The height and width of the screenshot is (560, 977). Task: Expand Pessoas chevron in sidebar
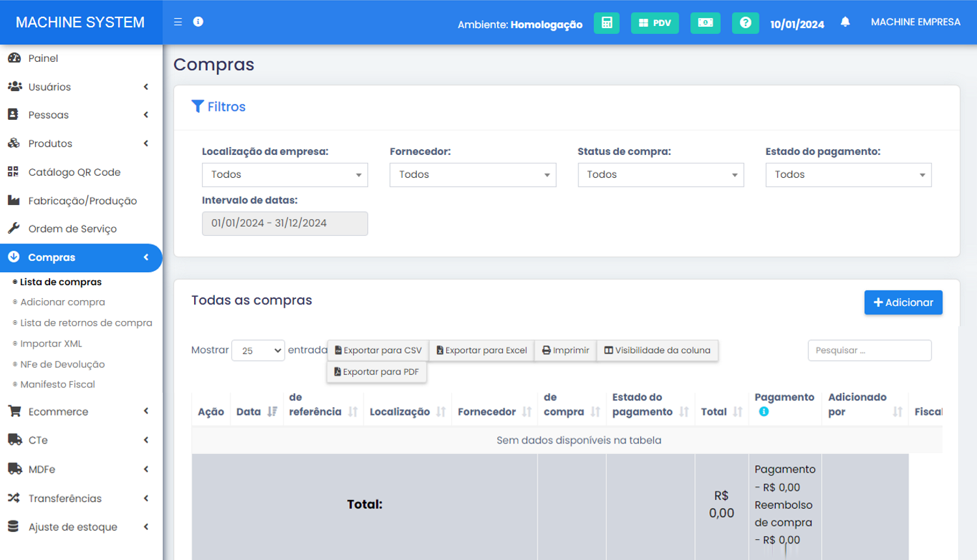[x=146, y=115]
